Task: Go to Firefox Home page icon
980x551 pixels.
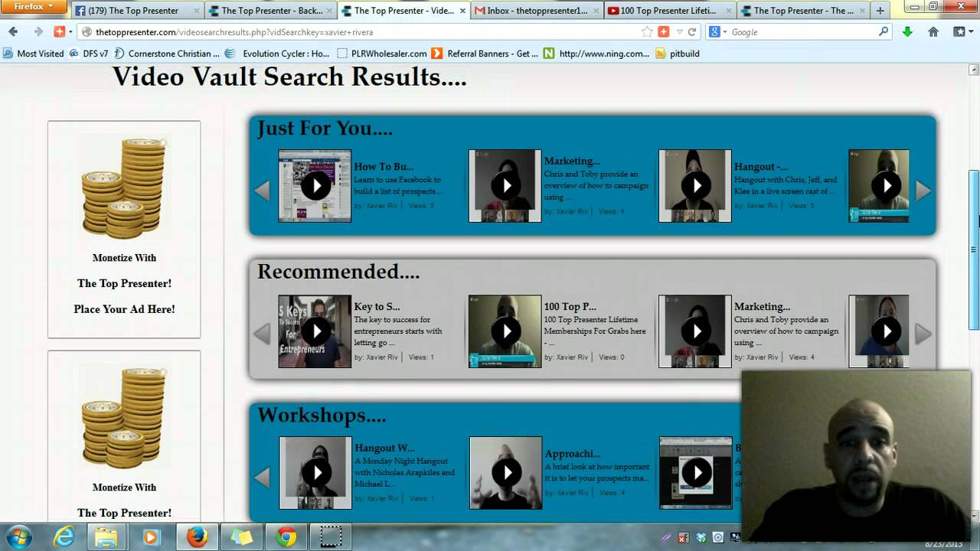Action: tap(933, 32)
